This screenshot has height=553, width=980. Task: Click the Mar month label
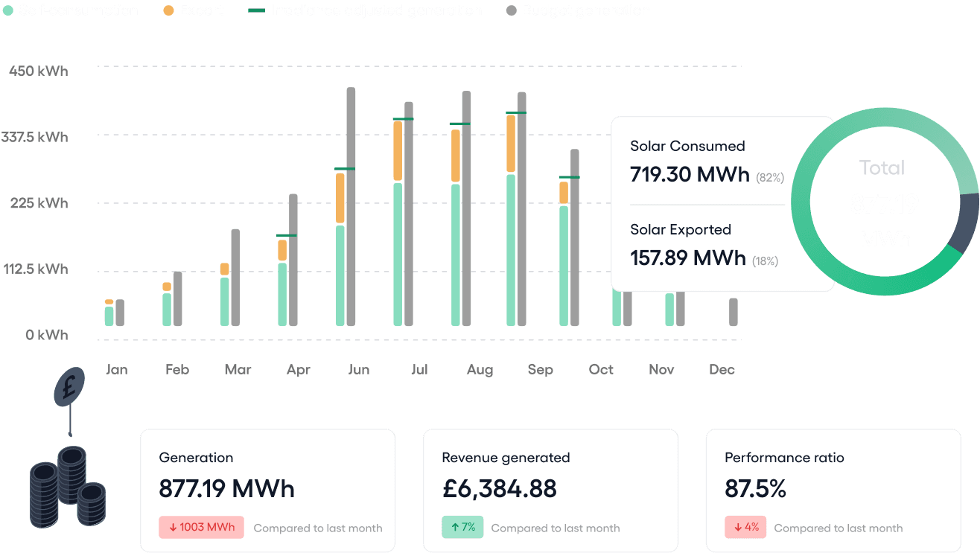point(238,369)
